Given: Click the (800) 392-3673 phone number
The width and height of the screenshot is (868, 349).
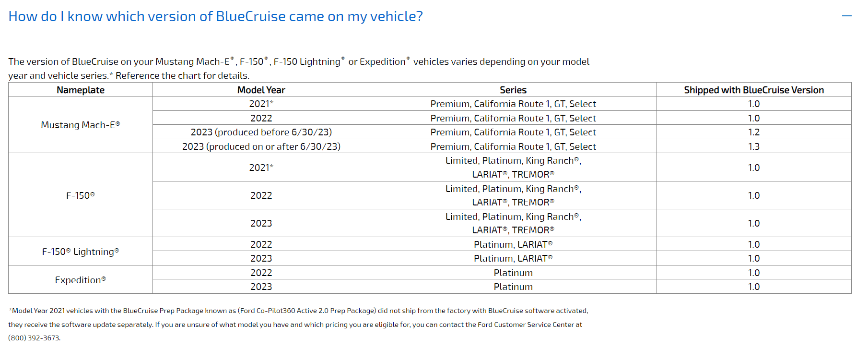Looking at the screenshot, I should tap(34, 338).
